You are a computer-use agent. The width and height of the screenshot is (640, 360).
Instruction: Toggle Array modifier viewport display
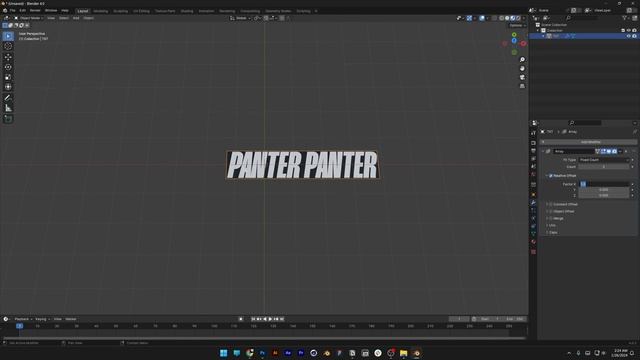[609, 151]
